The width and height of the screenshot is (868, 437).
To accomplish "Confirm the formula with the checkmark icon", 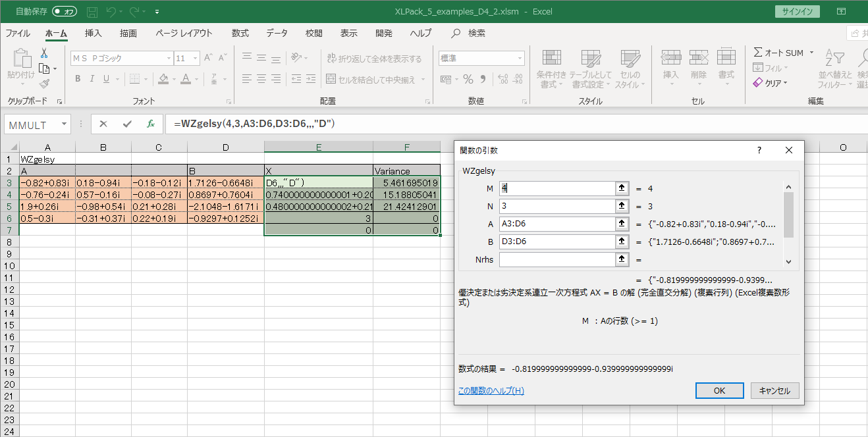I will (127, 124).
